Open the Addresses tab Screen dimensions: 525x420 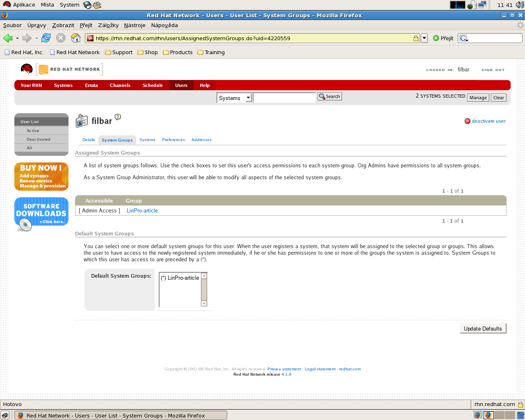click(x=201, y=140)
